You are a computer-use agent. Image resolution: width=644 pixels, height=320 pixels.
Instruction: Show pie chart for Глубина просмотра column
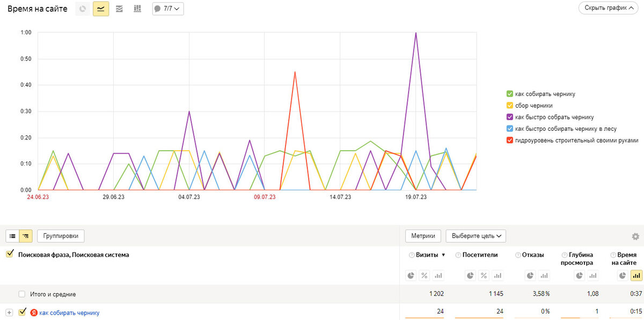pos(580,276)
